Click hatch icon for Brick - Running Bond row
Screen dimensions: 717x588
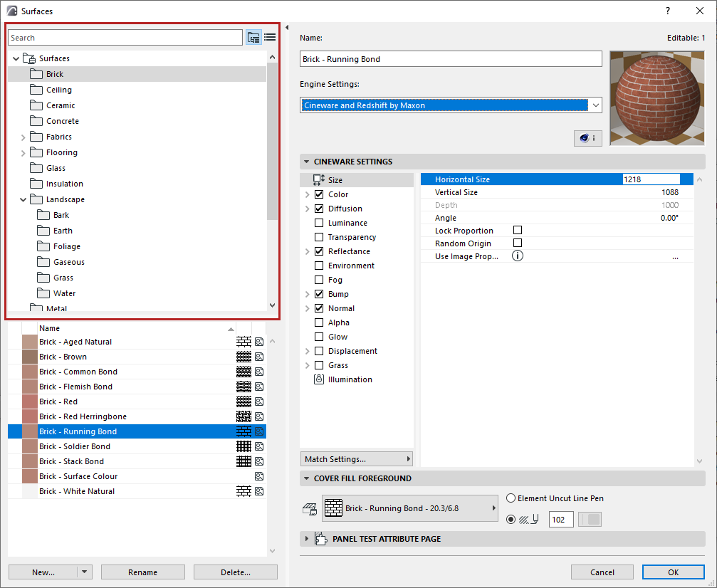(244, 431)
